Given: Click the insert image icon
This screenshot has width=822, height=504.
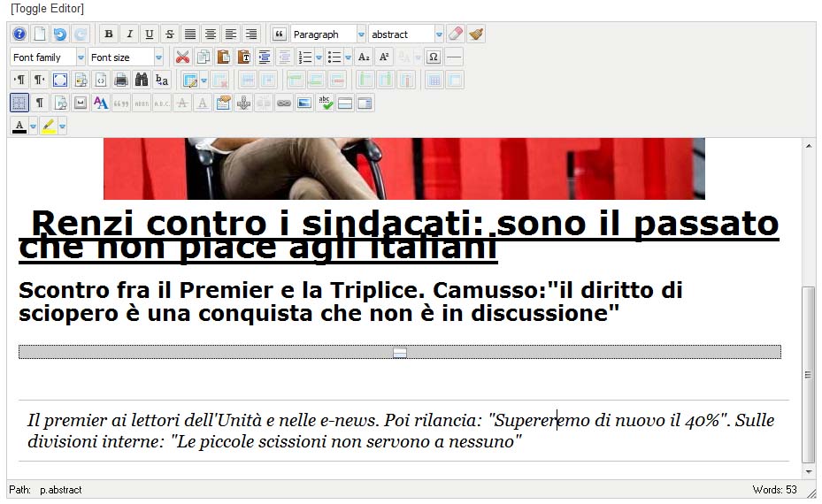Looking at the screenshot, I should pos(304,103).
